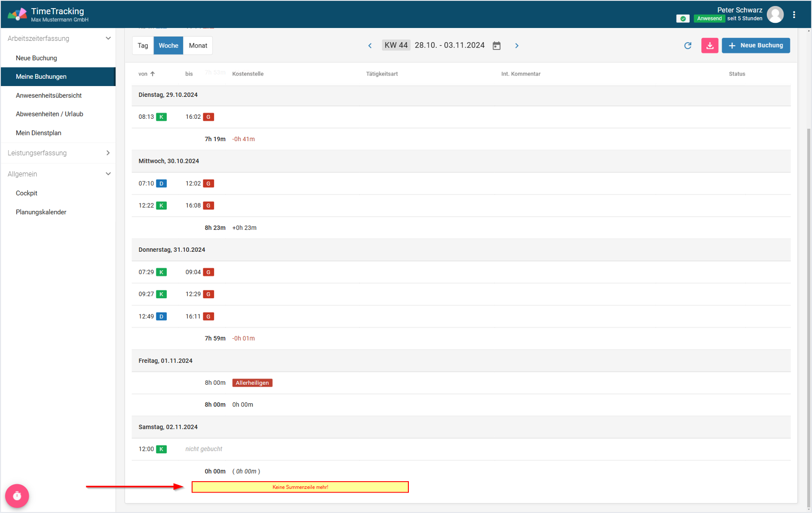
Task: Collapse the Arbeitszeiterfassung section
Action: [108, 38]
